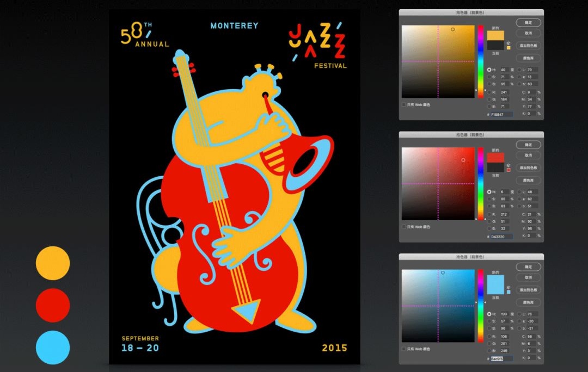The height and width of the screenshot is (372, 588).
Task: Click the hex field containing F1B847
Action: (501, 114)
